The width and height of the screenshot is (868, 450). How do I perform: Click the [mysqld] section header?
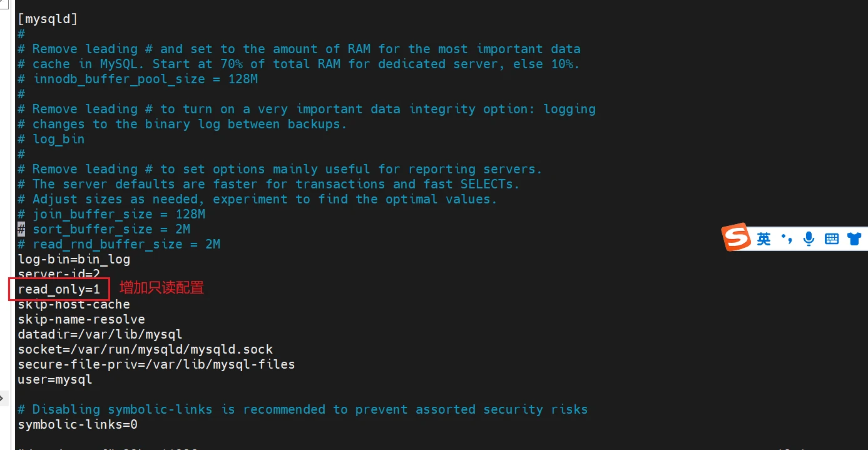tap(48, 19)
